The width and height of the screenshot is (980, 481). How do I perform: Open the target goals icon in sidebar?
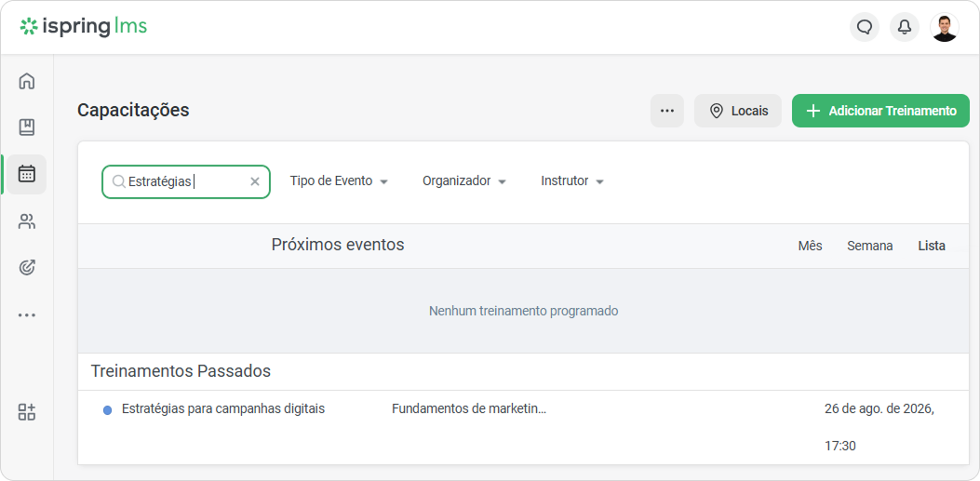tap(26, 267)
